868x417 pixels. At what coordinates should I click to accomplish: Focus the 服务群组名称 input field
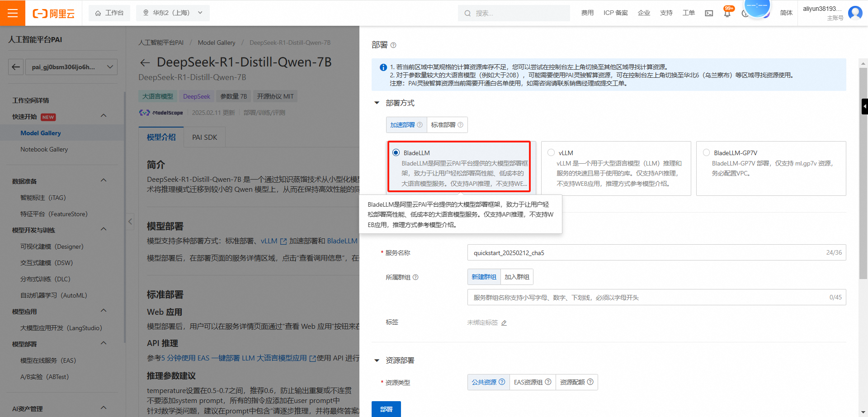click(656, 297)
